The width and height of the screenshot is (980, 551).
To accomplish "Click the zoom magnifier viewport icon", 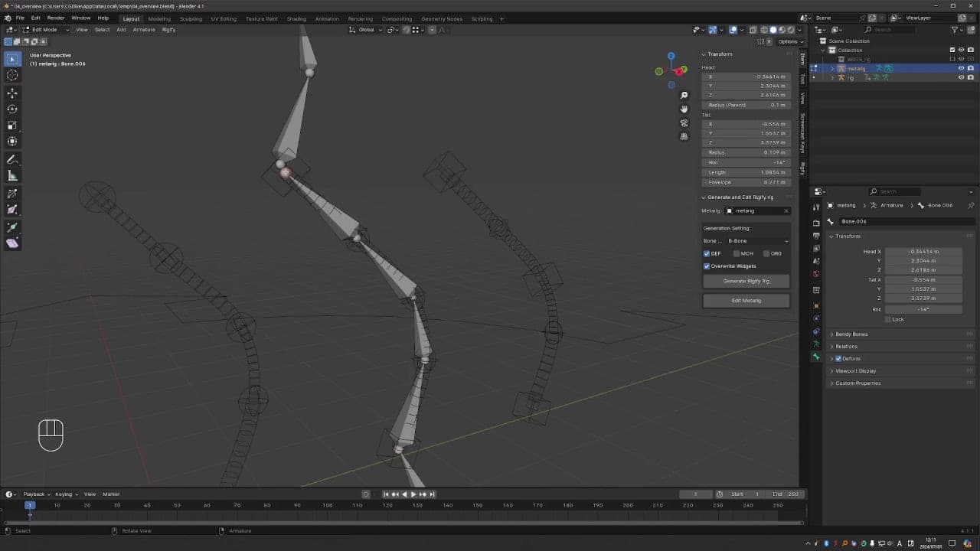I will (684, 96).
